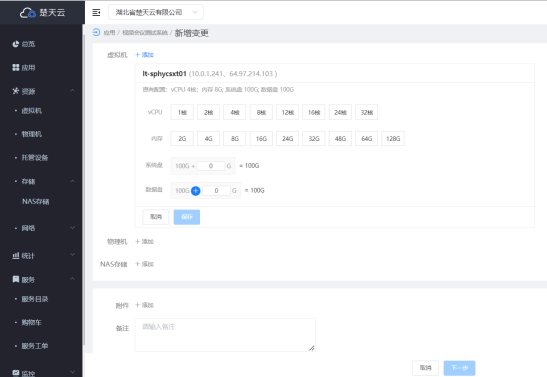Click the lt-sphycsxt01 VM name heading
Viewport: 547px width, 377px height.
[164, 74]
